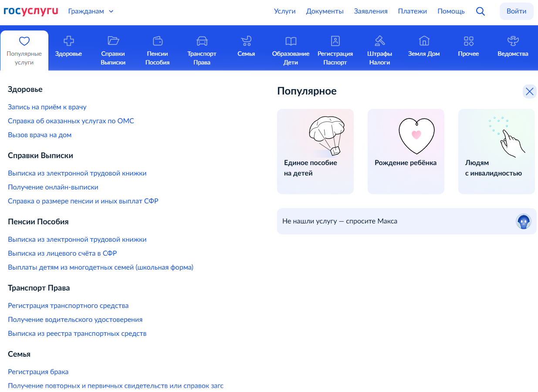538x392 pixels.
Task: Open the Документы menu item
Action: [325, 11]
